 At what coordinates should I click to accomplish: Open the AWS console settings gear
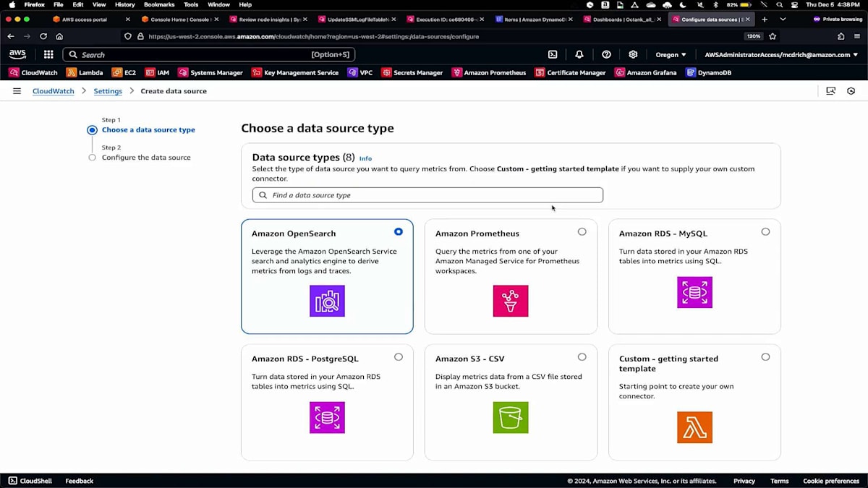633,54
